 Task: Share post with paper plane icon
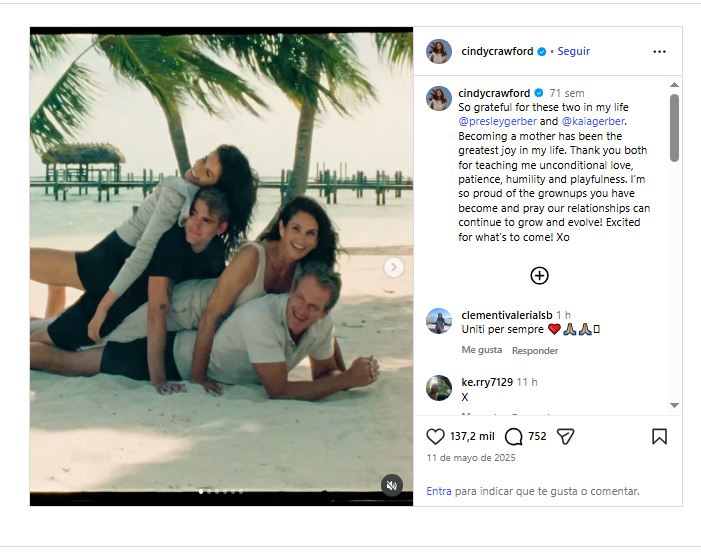point(566,436)
